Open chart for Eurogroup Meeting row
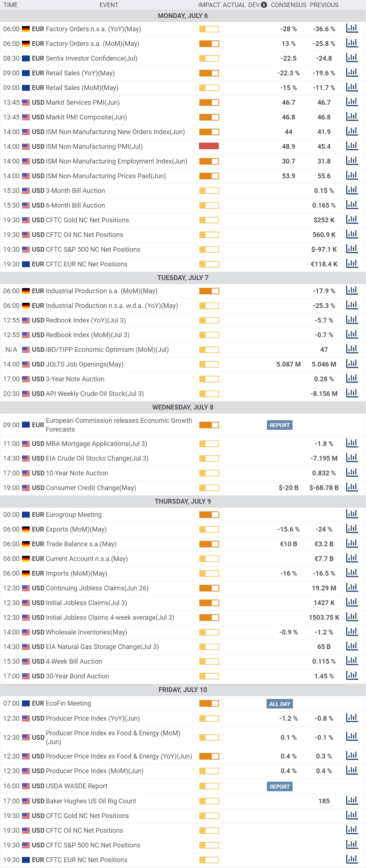 click(x=352, y=514)
